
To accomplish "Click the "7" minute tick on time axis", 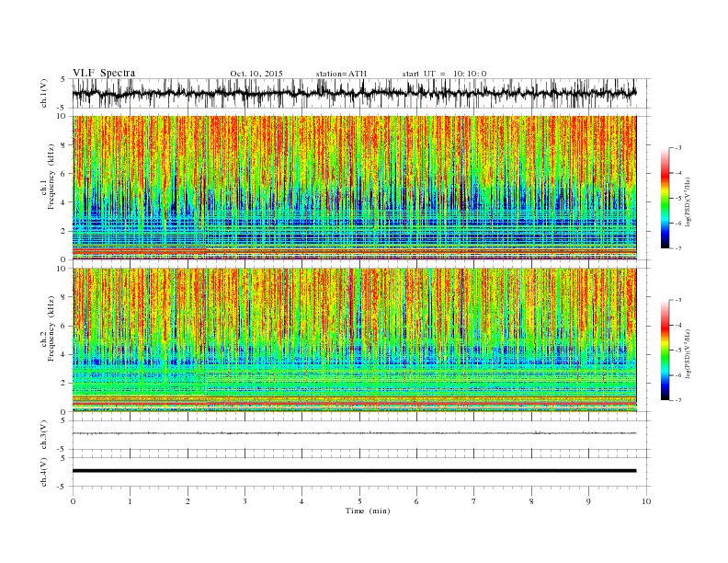I will (x=474, y=501).
